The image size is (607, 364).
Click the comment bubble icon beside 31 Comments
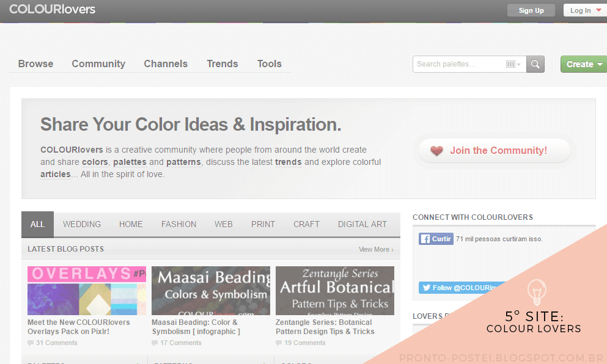31,343
